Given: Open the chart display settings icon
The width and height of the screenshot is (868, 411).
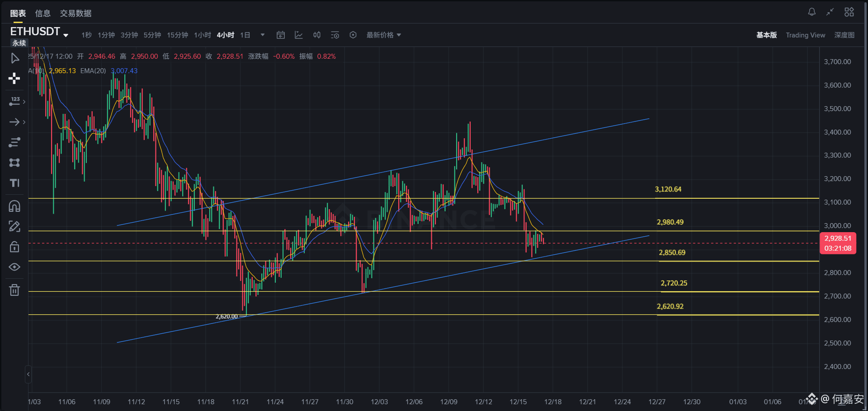Looking at the screenshot, I should [335, 35].
